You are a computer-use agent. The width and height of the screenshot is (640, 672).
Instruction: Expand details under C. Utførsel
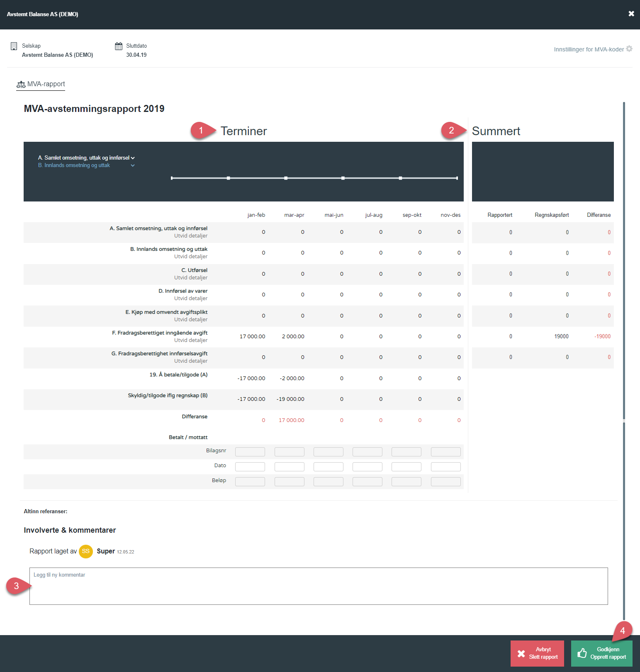190,278
